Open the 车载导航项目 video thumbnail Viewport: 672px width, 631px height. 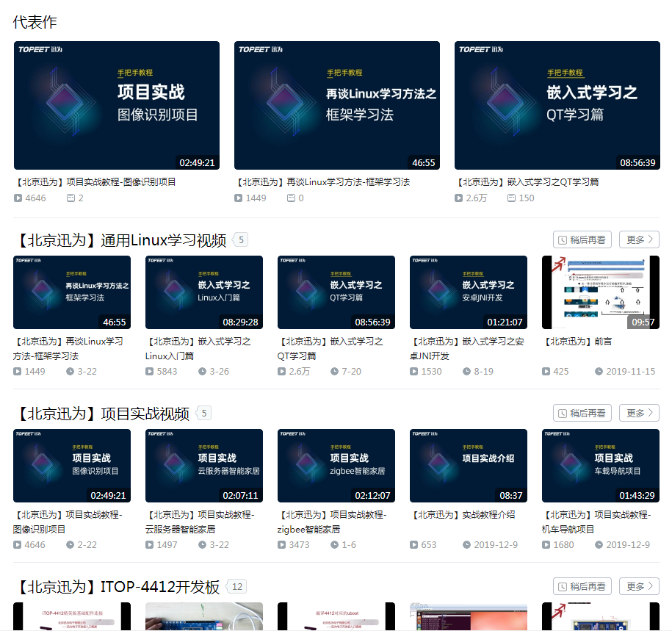pos(601,466)
